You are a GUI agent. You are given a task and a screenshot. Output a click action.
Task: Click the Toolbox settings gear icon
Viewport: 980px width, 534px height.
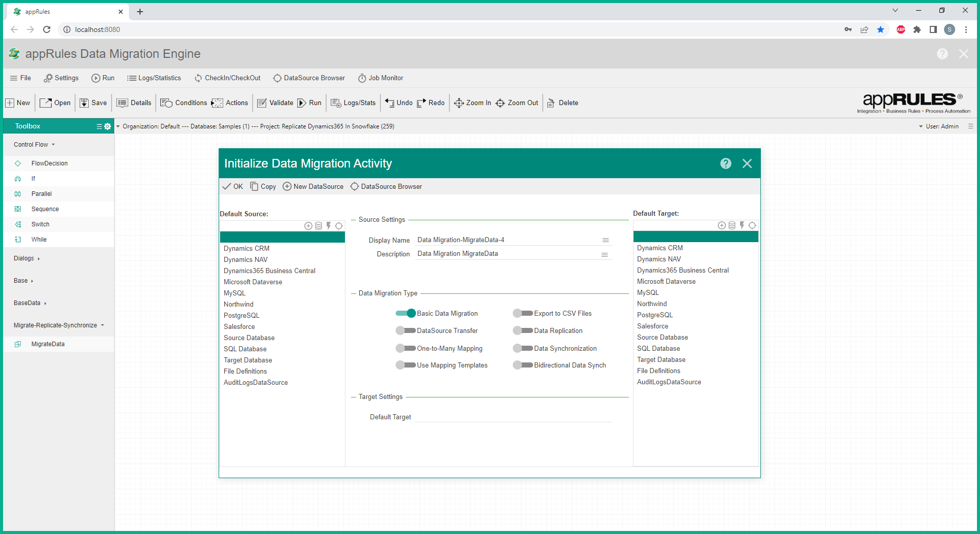click(x=108, y=126)
